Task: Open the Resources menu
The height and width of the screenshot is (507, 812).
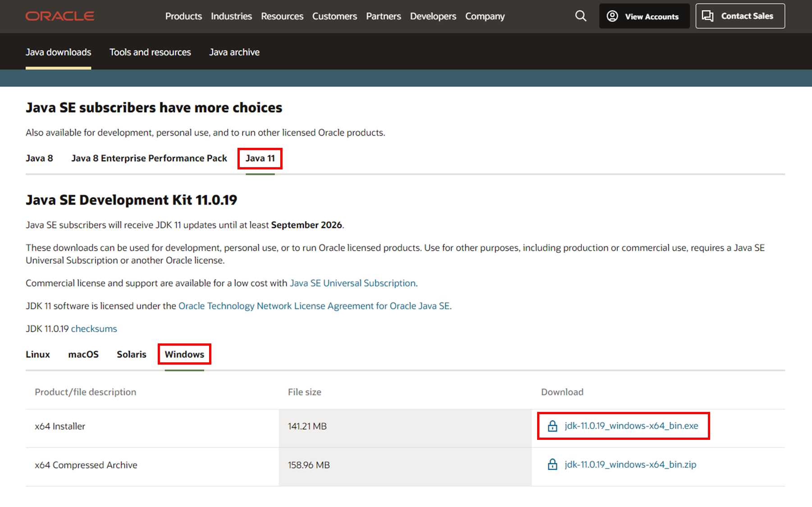Action: pyautogui.click(x=282, y=16)
